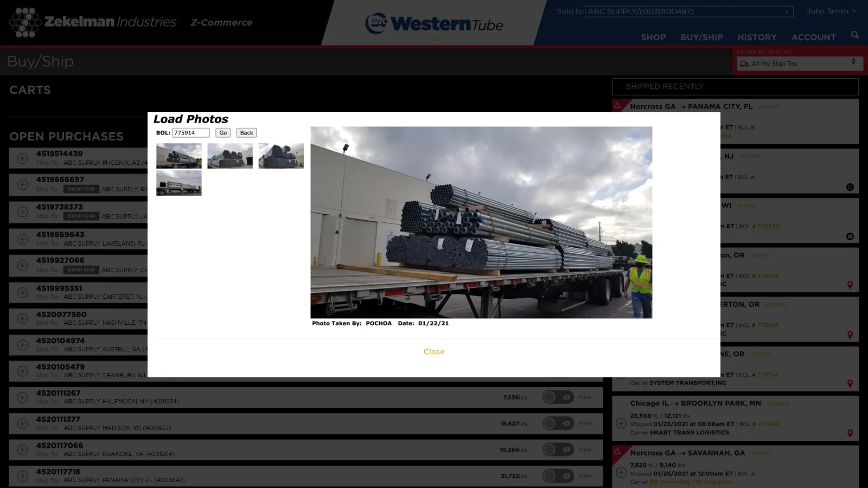Select the second load photo thumbnail
The height and width of the screenshot is (488, 868).
point(230,156)
